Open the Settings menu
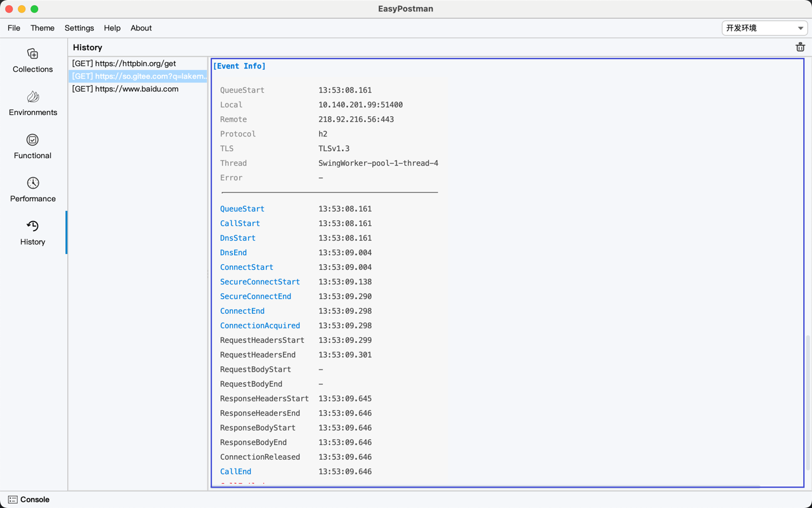The width and height of the screenshot is (812, 508). click(x=79, y=28)
